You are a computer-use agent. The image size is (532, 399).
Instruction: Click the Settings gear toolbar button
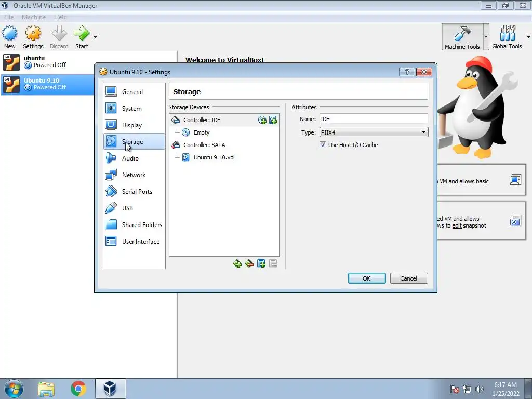(33, 37)
